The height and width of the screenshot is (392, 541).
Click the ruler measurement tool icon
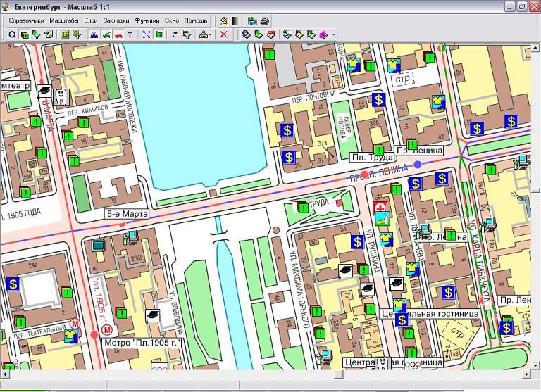(225, 21)
